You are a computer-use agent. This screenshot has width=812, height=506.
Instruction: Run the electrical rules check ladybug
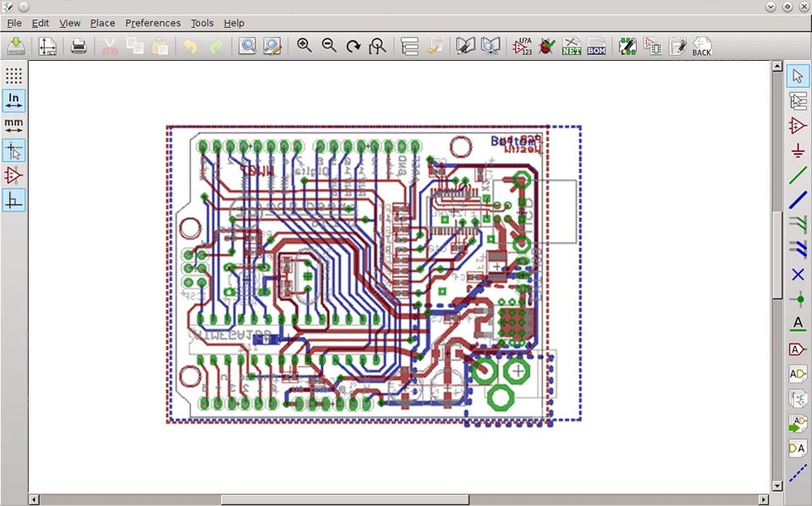(x=547, y=46)
